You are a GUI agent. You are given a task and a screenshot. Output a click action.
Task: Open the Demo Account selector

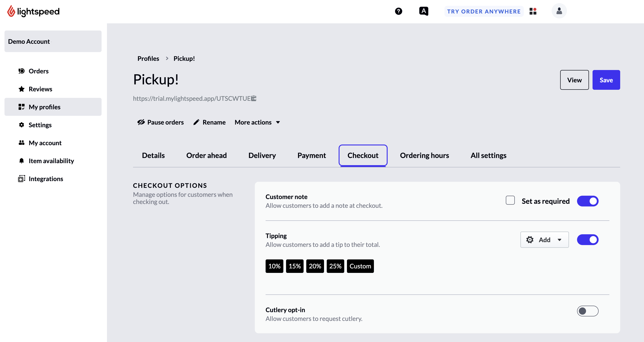pyautogui.click(x=53, y=42)
